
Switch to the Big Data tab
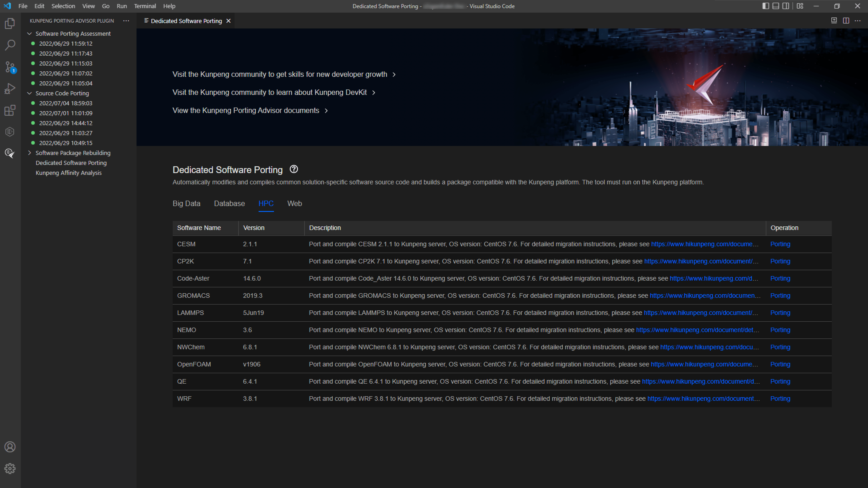186,203
